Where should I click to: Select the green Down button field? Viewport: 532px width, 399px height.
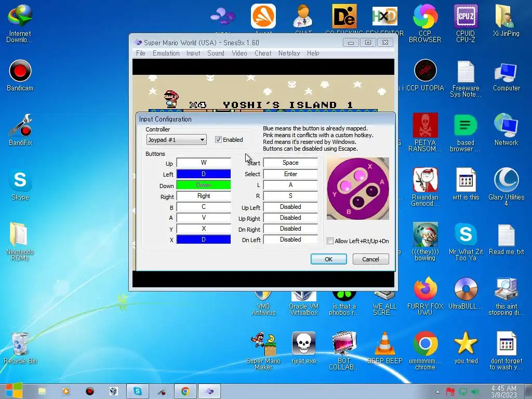click(204, 185)
